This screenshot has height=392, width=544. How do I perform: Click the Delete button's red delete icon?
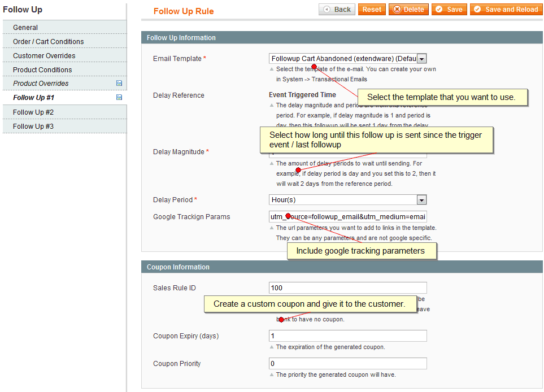pyautogui.click(x=397, y=9)
